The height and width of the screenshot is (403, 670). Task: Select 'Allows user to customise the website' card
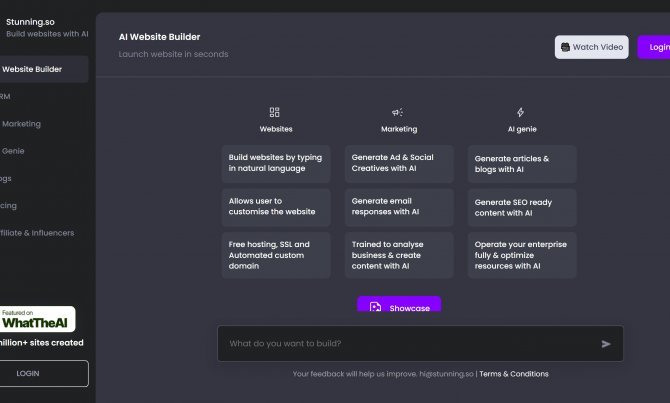(x=276, y=207)
